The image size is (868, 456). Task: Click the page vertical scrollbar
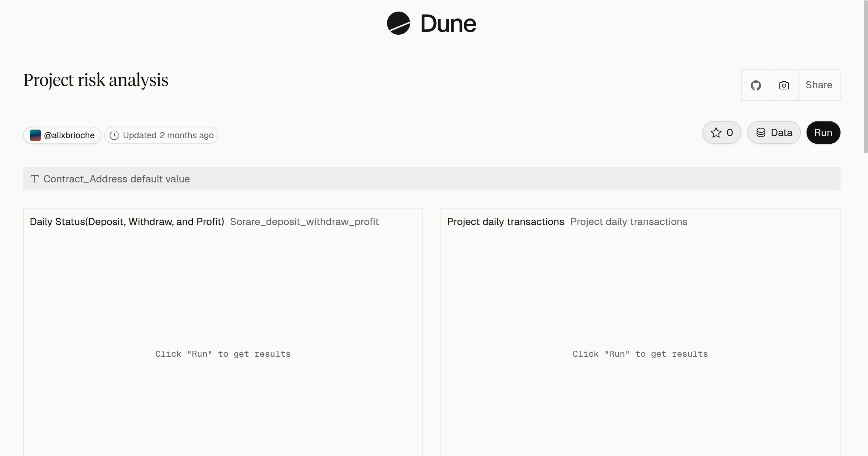(865, 77)
